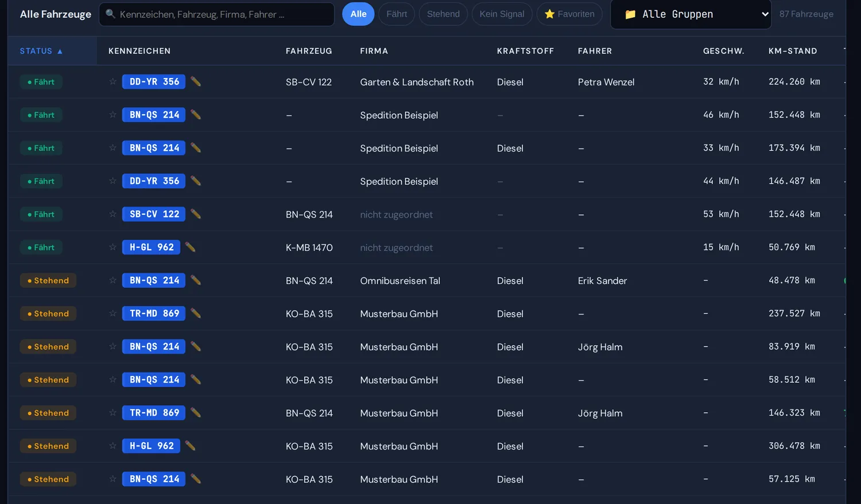Star the vehicle with 237.527 km

(x=113, y=313)
